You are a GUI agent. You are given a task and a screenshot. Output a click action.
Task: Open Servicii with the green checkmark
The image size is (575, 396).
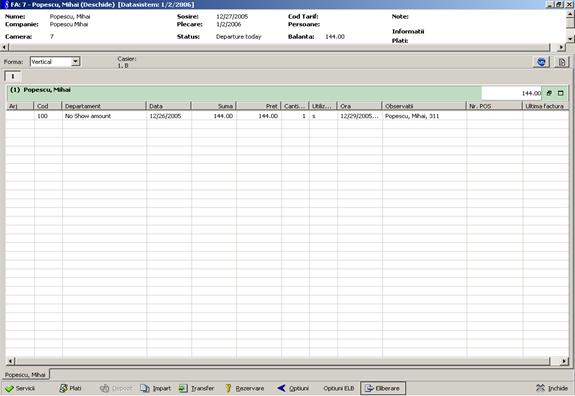tap(21, 388)
